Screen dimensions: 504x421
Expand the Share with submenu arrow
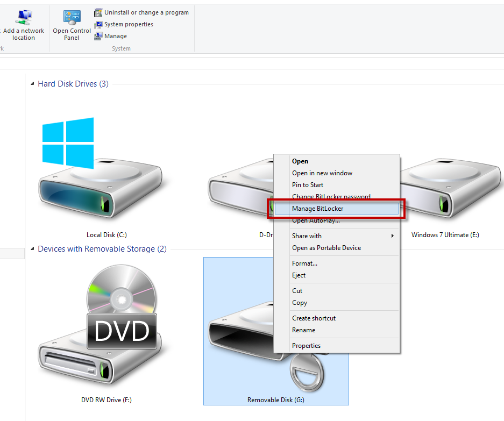(x=393, y=236)
